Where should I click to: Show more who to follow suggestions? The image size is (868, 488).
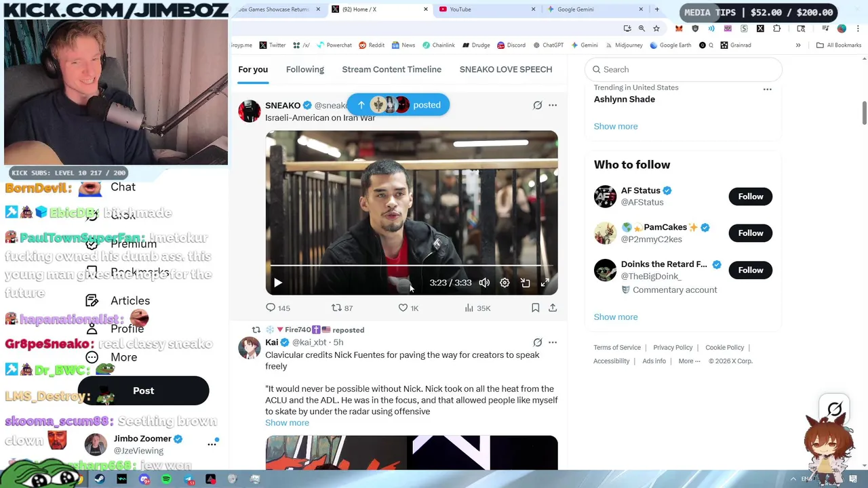coord(616,317)
